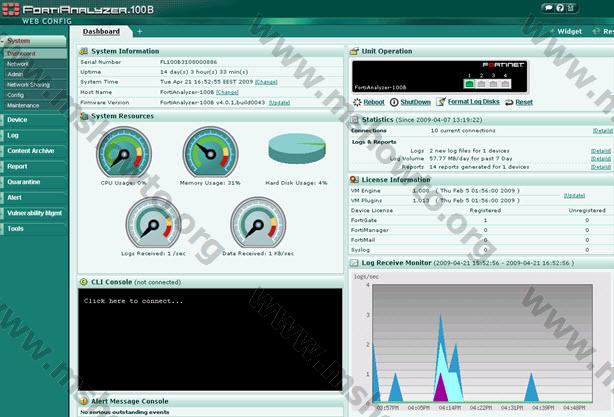Click the Format Log Disks icon
The height and width of the screenshot is (417, 614).
pyautogui.click(x=441, y=102)
